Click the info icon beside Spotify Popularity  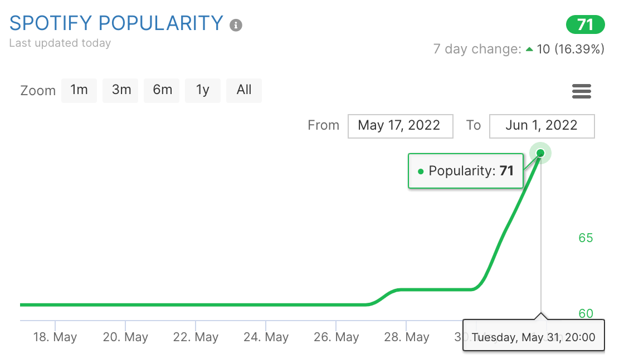coord(236,25)
